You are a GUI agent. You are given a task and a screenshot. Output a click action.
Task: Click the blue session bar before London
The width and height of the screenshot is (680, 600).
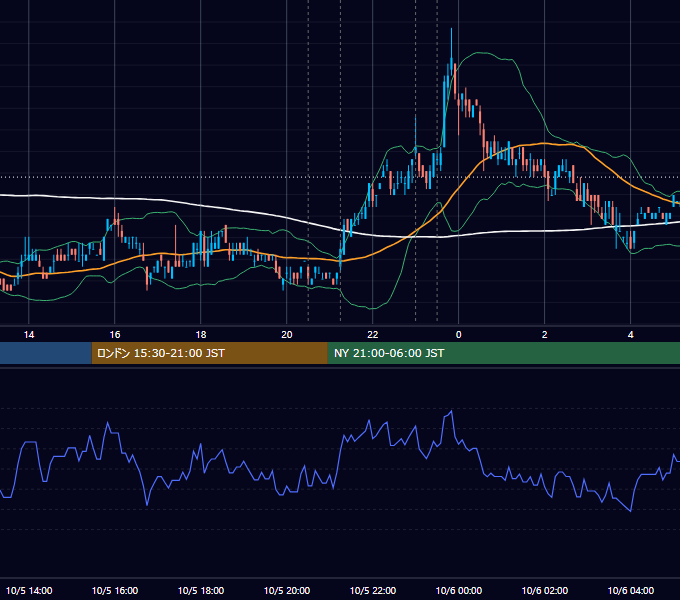(46, 353)
